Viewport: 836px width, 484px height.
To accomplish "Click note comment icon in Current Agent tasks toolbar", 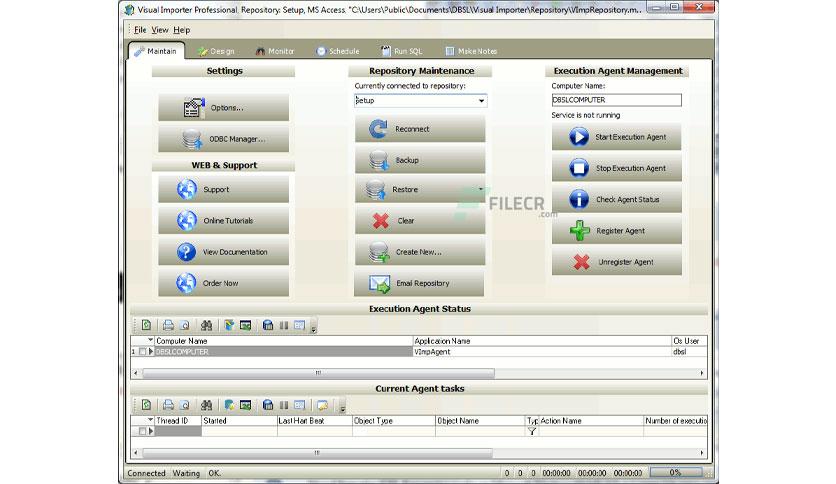I will point(322,405).
